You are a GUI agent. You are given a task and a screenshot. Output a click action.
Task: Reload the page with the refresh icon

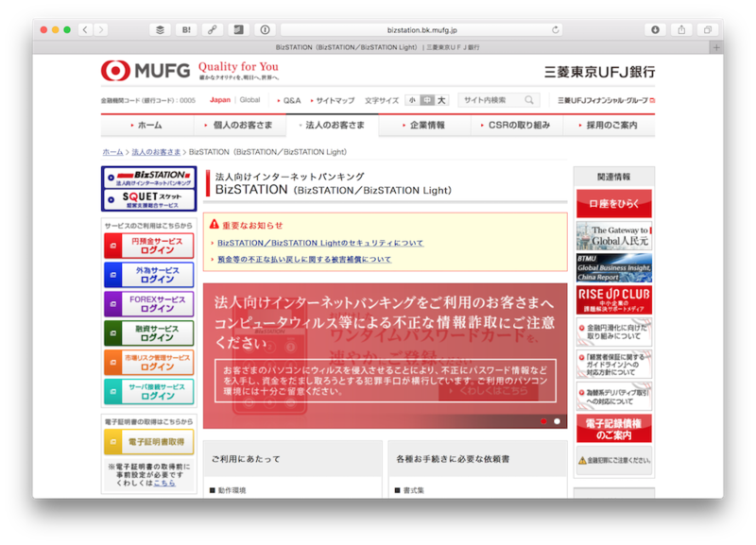tap(556, 30)
